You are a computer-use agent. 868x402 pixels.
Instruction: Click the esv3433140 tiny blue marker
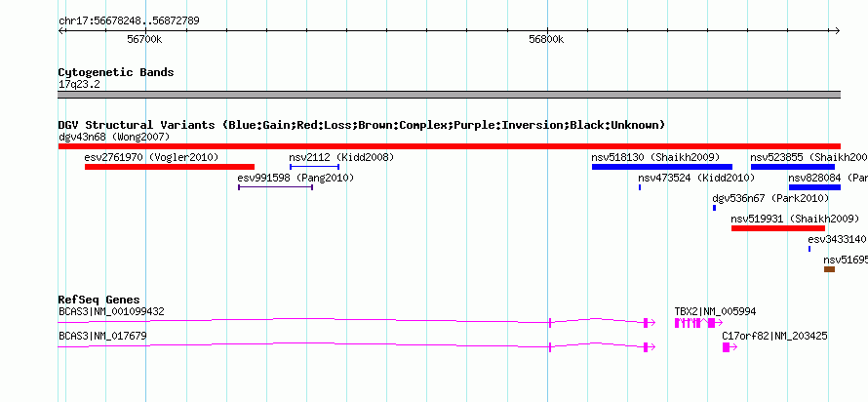(x=809, y=249)
